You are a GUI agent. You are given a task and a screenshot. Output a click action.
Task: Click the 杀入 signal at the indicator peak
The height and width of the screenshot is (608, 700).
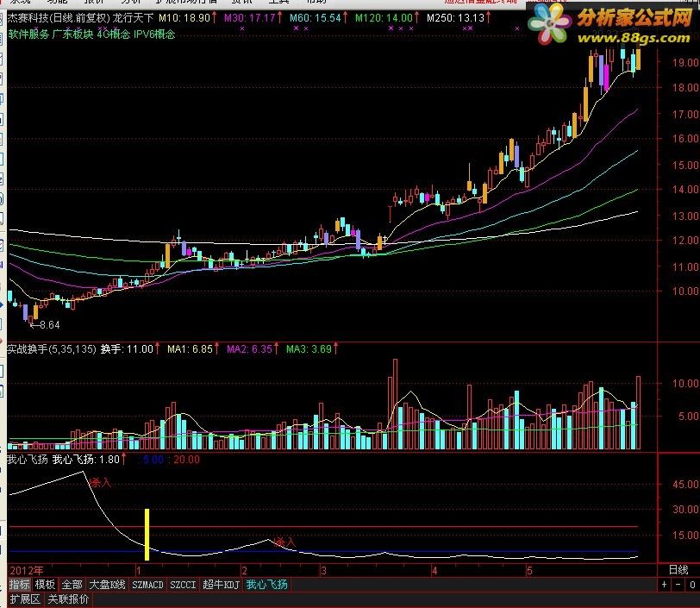101,482
